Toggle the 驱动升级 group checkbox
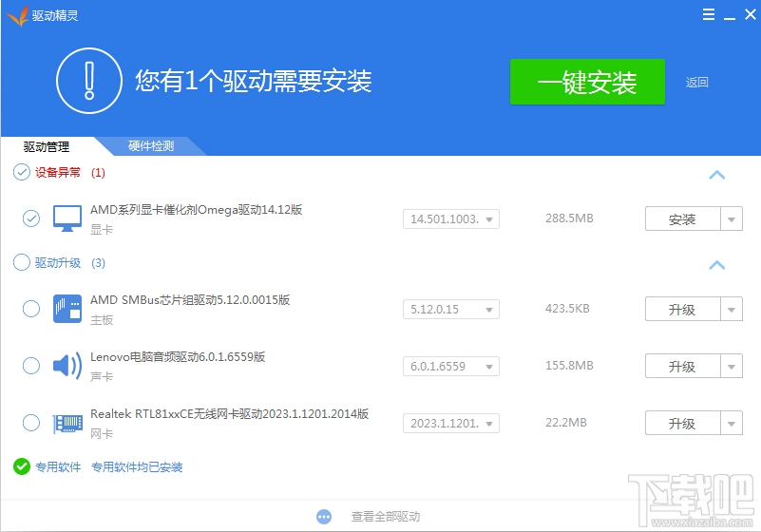The width and height of the screenshot is (761, 532). [x=21, y=262]
